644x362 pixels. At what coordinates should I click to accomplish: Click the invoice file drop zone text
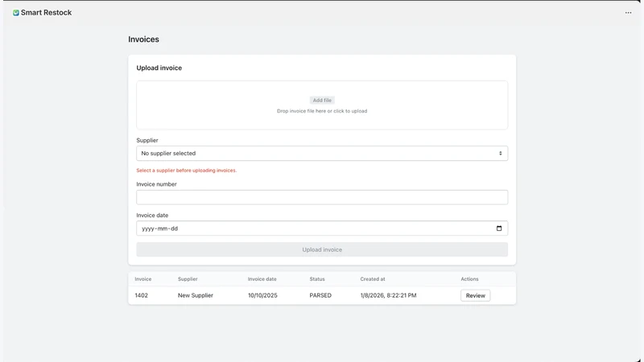tap(322, 111)
